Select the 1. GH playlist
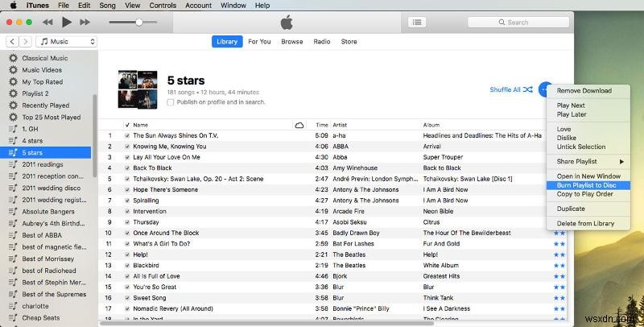Screen dimensions: 644x327 [x=30, y=129]
